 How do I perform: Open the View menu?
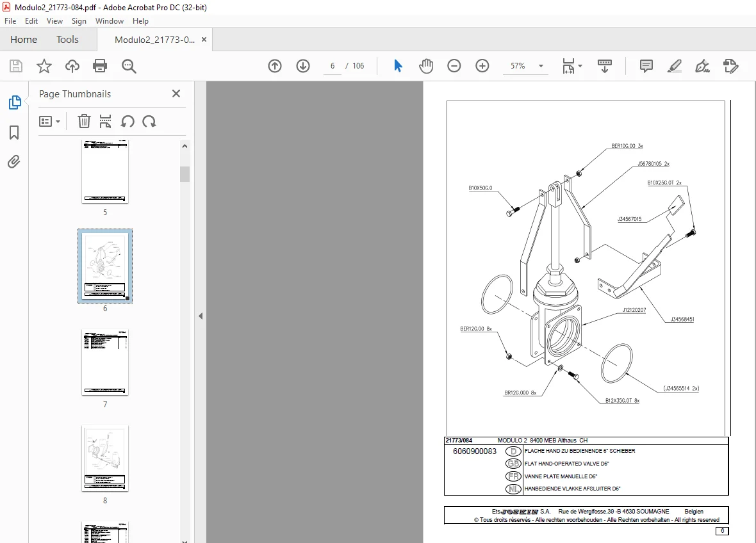54,20
